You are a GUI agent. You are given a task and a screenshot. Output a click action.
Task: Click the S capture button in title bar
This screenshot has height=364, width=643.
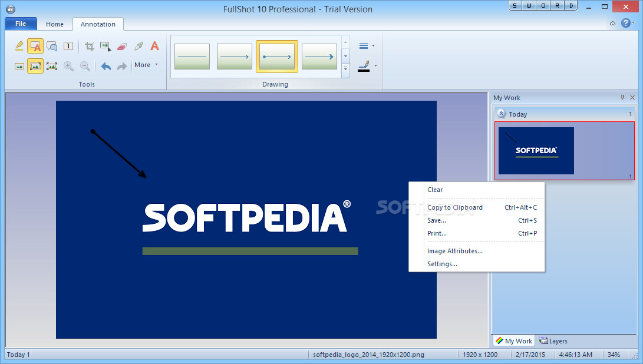pos(515,6)
